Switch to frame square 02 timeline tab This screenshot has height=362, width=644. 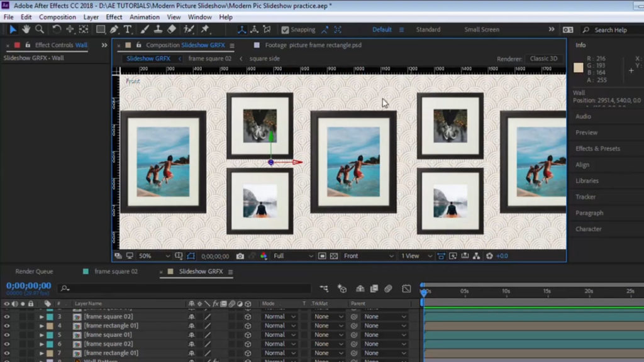point(116,271)
